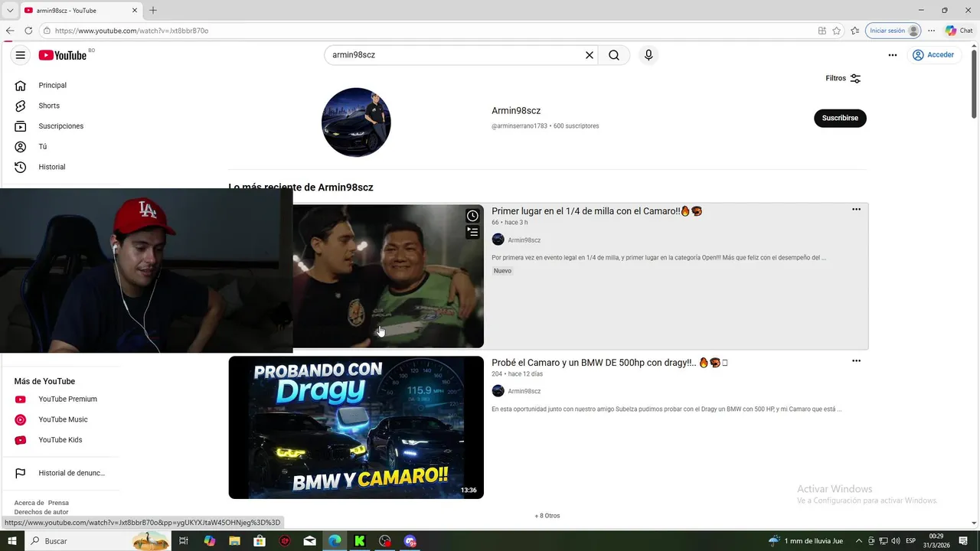980x551 pixels.
Task: Open the notification center icon
Action: coord(964,541)
